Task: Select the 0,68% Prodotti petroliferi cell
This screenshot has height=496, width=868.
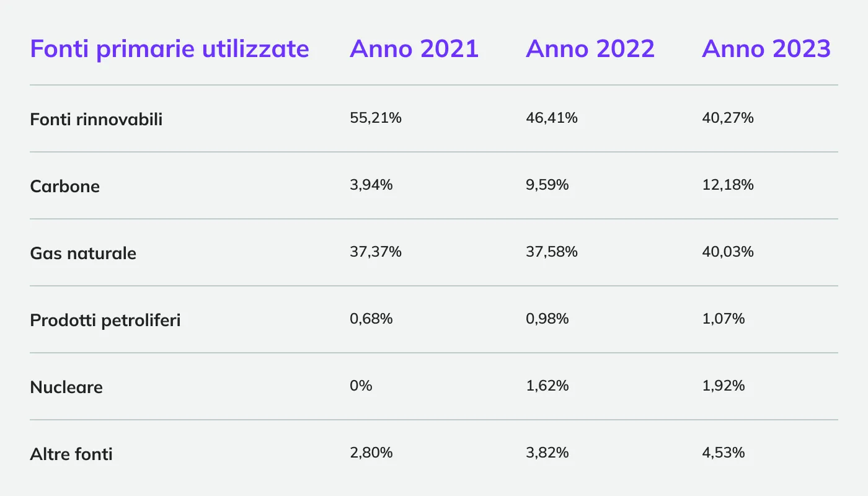Action: click(x=371, y=319)
